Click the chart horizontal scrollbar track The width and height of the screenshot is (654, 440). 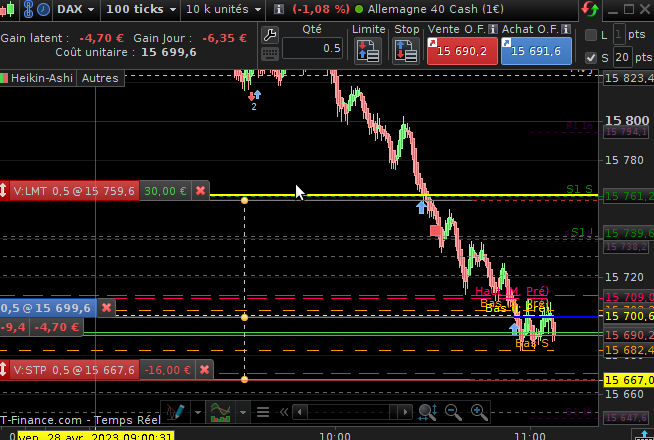pyautogui.click(x=352, y=412)
